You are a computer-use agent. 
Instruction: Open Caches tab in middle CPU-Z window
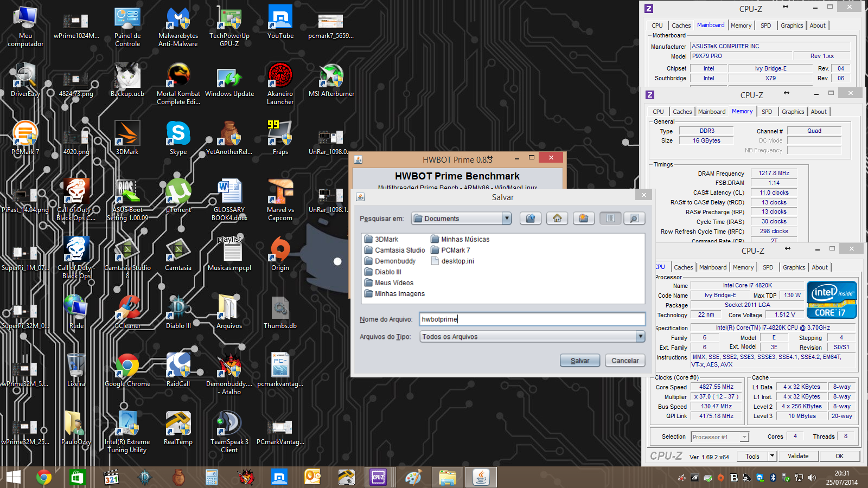tap(682, 112)
